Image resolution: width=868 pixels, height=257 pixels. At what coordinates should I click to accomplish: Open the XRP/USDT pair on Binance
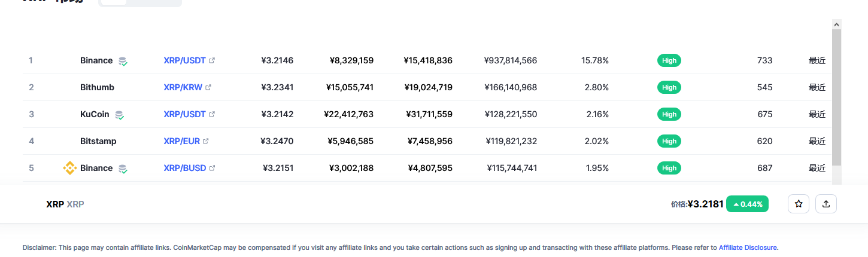click(x=184, y=60)
